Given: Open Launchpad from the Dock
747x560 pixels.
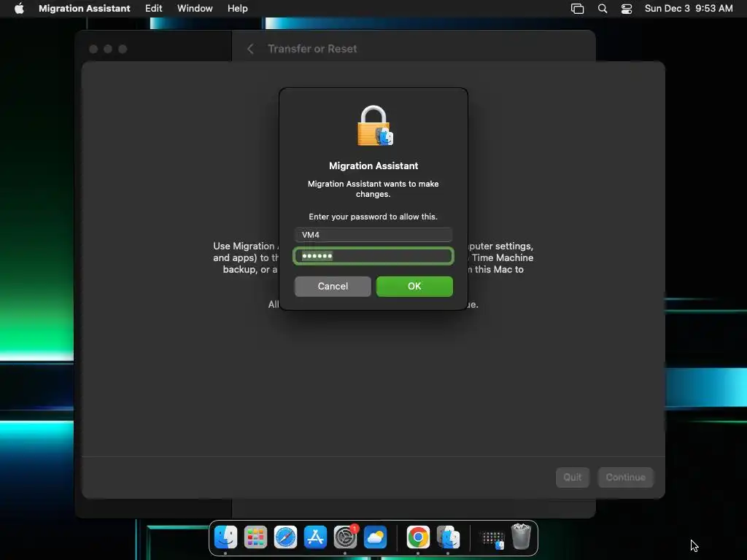Looking at the screenshot, I should (x=255, y=537).
